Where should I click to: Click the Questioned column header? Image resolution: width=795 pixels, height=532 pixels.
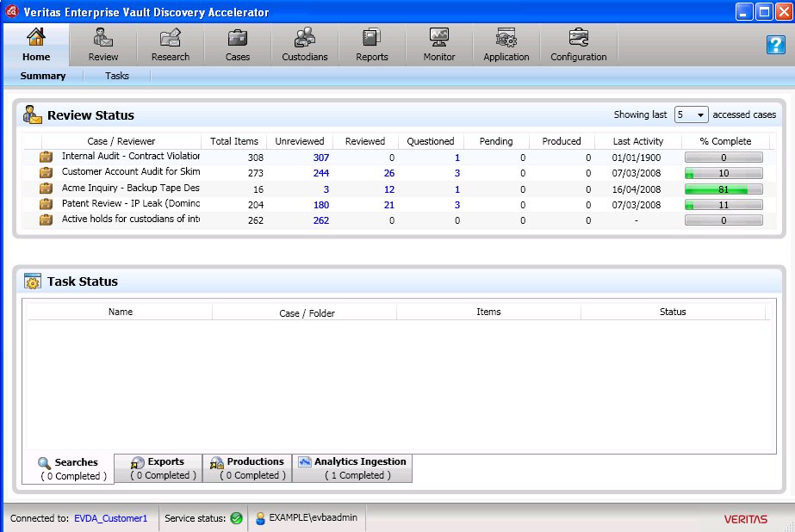click(x=431, y=141)
